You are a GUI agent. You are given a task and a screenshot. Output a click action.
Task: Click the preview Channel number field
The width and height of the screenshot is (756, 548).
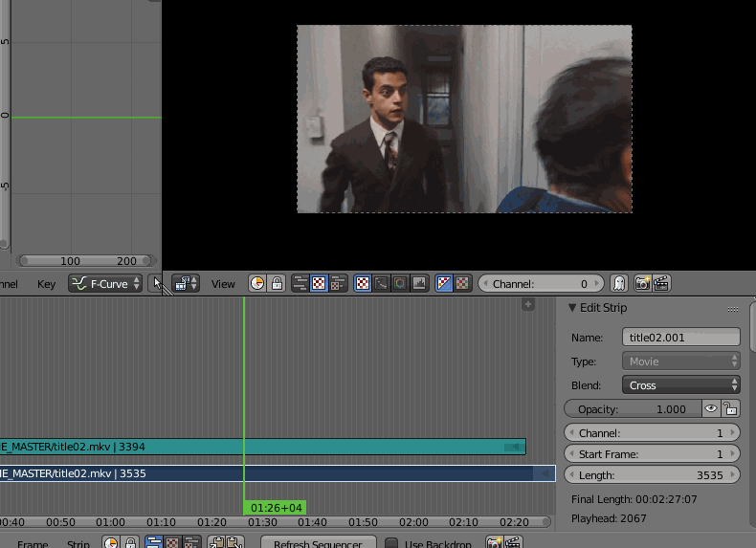[x=541, y=283]
